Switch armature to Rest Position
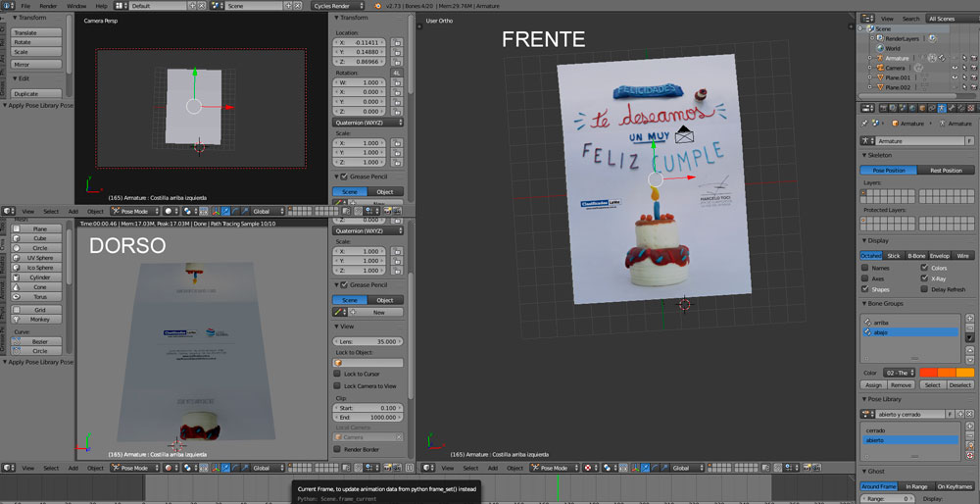The height and width of the screenshot is (504, 980). pyautogui.click(x=947, y=170)
